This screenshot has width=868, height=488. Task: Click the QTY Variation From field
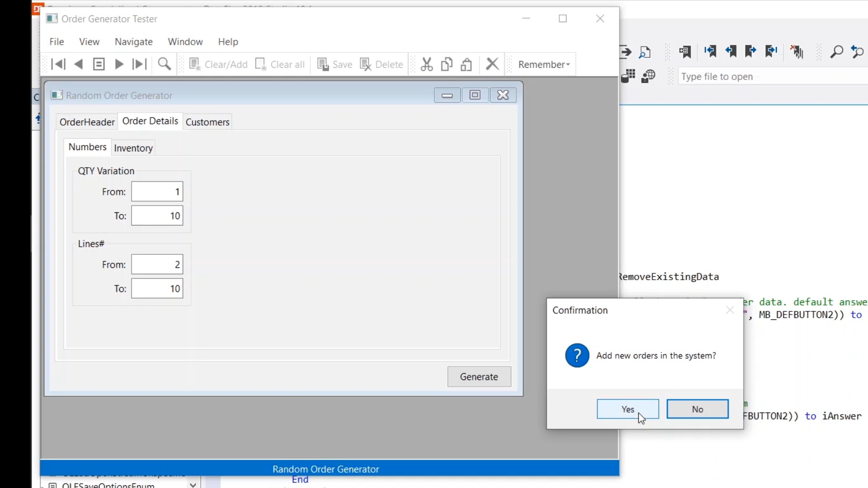pos(157,192)
